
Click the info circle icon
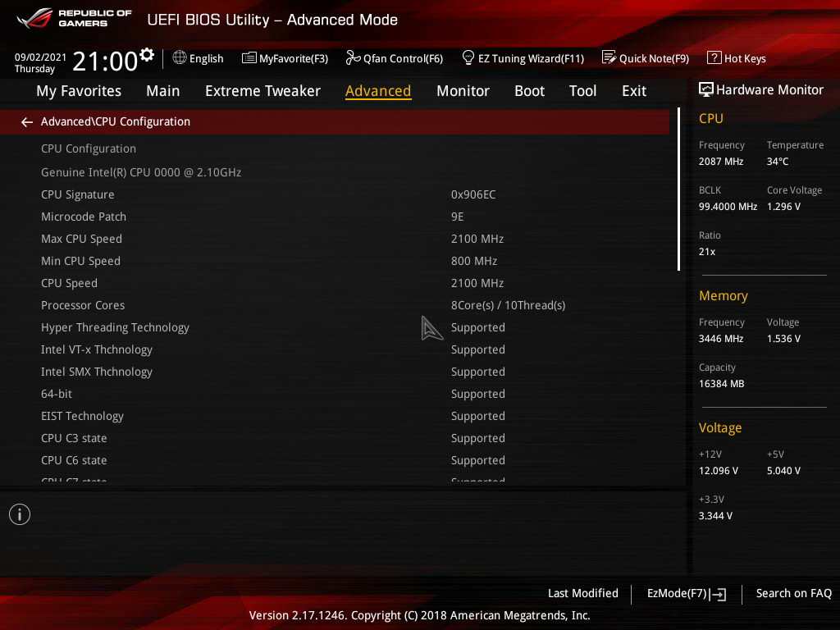point(20,514)
